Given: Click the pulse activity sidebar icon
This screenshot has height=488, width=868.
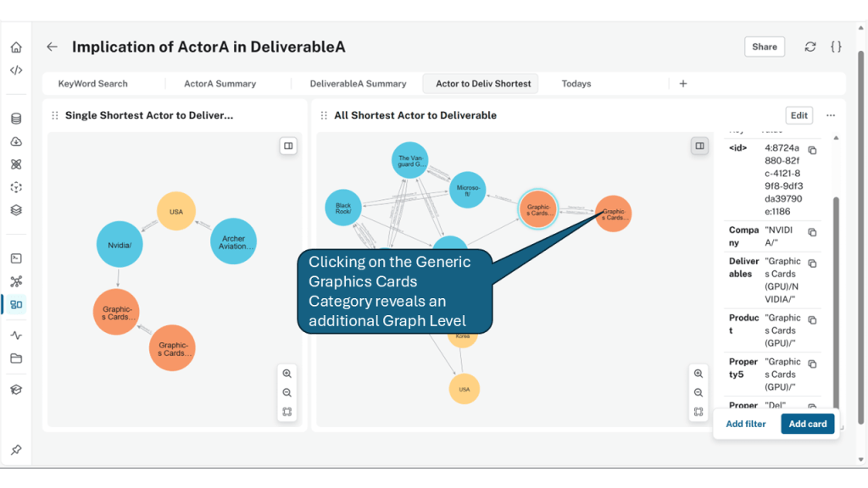Looking at the screenshot, I should (x=16, y=335).
